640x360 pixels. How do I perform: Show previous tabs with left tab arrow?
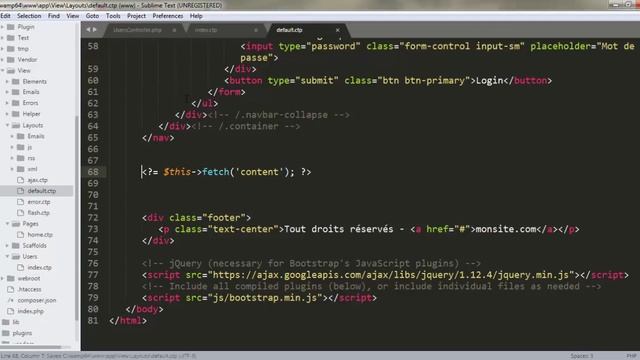point(88,30)
